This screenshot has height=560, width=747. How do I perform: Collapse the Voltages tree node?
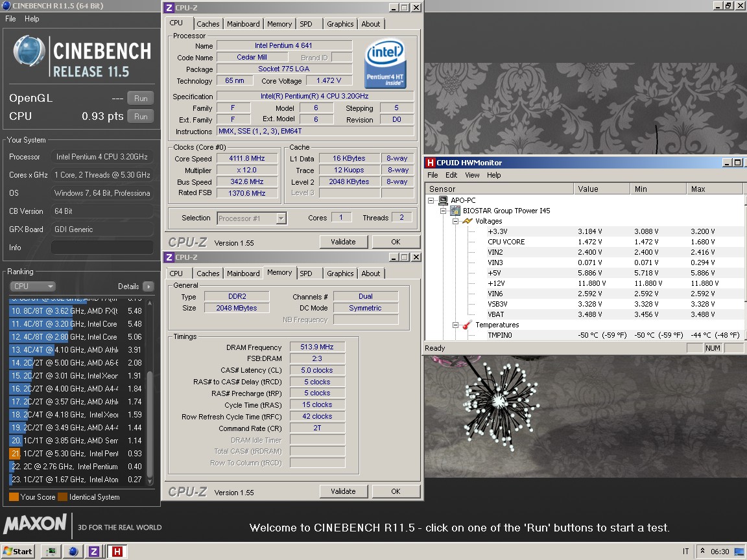click(x=455, y=221)
